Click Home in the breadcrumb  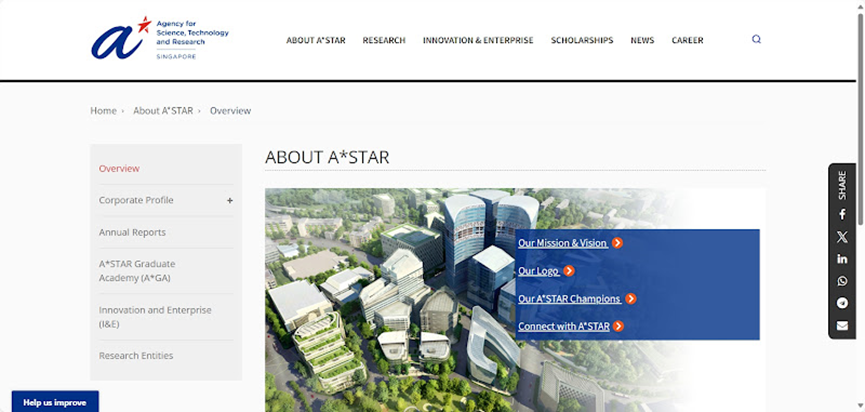click(103, 111)
